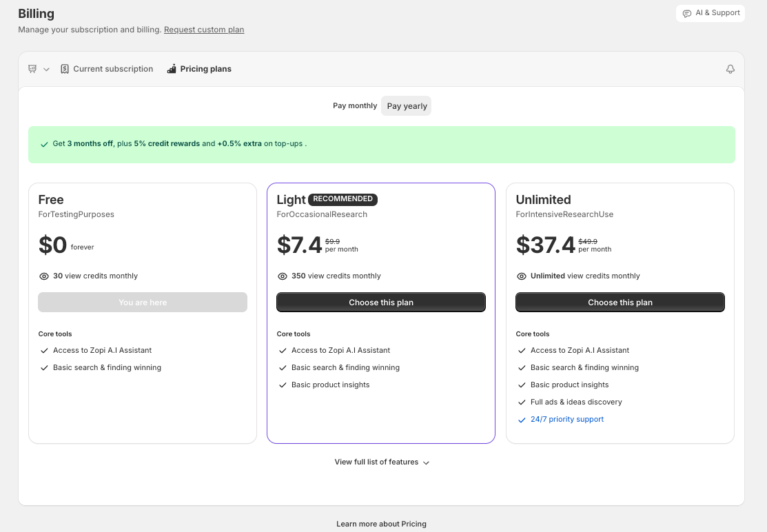Click the Pricing plans chart icon
Image resolution: width=767 pixels, height=532 pixels.
(x=172, y=69)
